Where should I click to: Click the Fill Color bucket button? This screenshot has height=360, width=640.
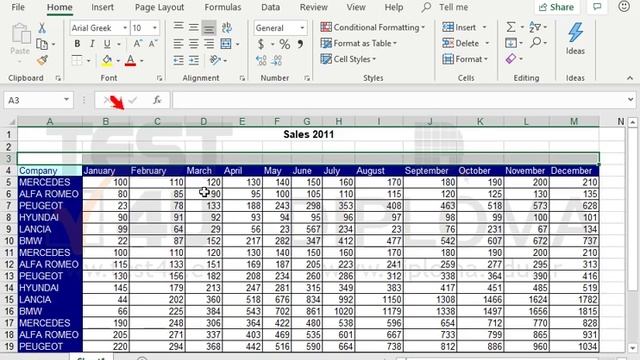107,60
